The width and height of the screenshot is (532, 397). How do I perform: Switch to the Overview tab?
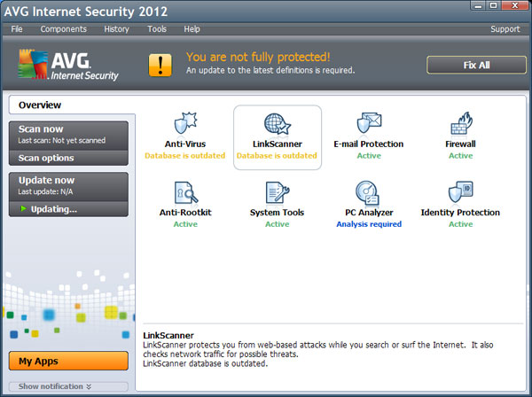72,105
